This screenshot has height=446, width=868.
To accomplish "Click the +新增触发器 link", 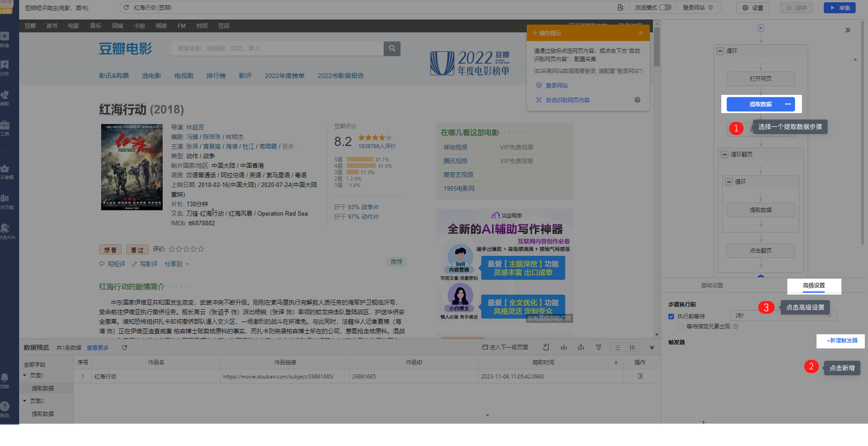I will click(x=842, y=341).
